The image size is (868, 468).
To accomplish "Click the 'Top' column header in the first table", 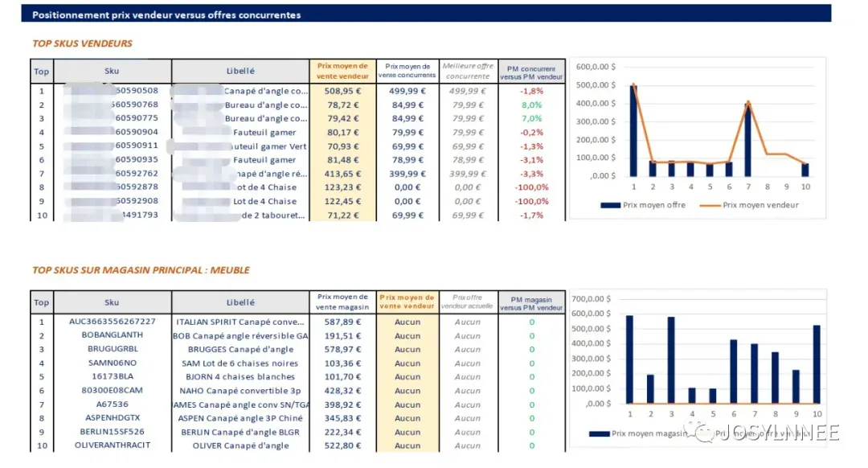I will point(42,71).
